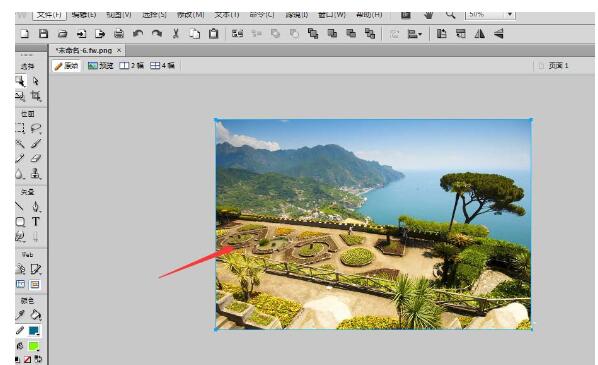Viewport: 598px width, 365px height.
Task: Set no stroke or fill with the red slash icon
Action: [27, 359]
